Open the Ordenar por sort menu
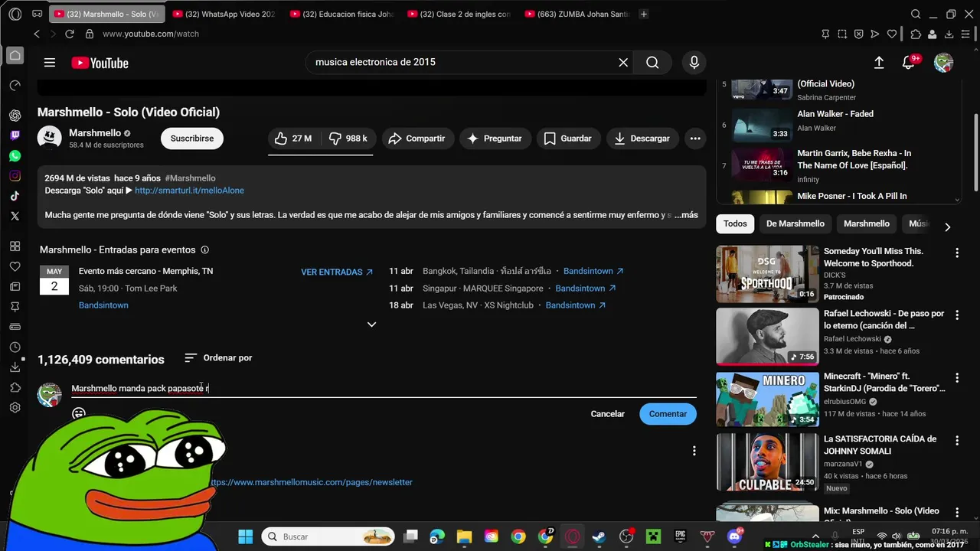Screen dimensions: 980x551 click(218, 358)
